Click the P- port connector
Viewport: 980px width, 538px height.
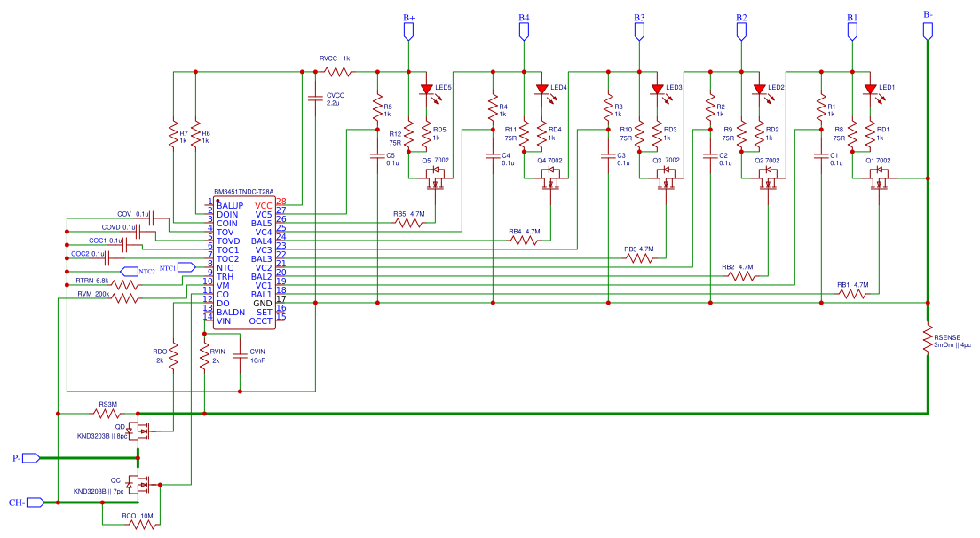pyautogui.click(x=30, y=458)
